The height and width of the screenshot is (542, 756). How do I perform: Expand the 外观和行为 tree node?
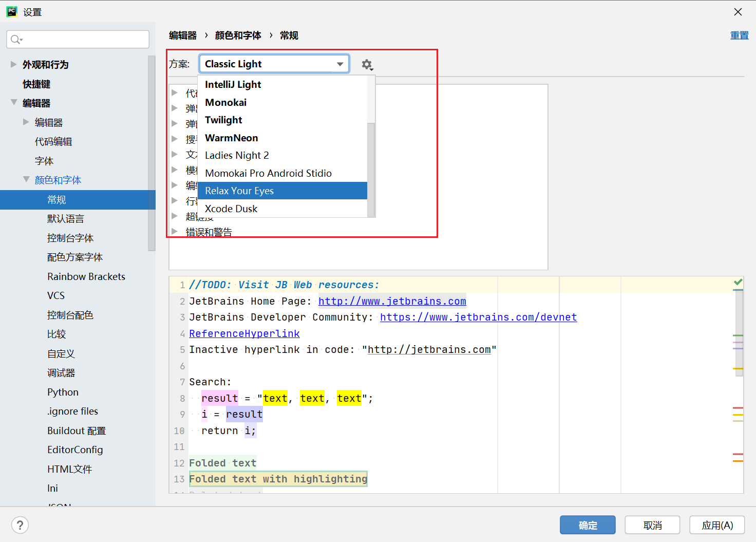14,64
